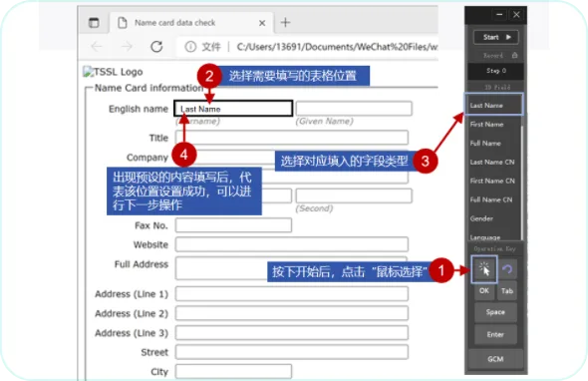The image size is (588, 381).
Task: Select Last Name CN in field list
Action: pos(493,162)
